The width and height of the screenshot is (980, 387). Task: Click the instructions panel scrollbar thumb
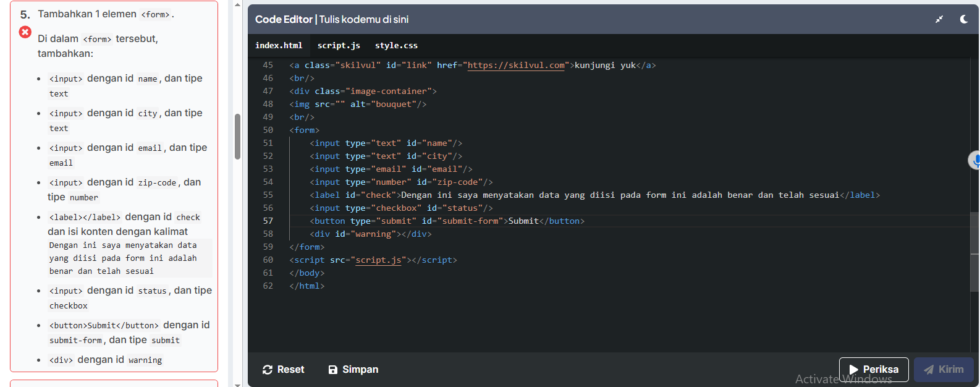[x=237, y=137]
